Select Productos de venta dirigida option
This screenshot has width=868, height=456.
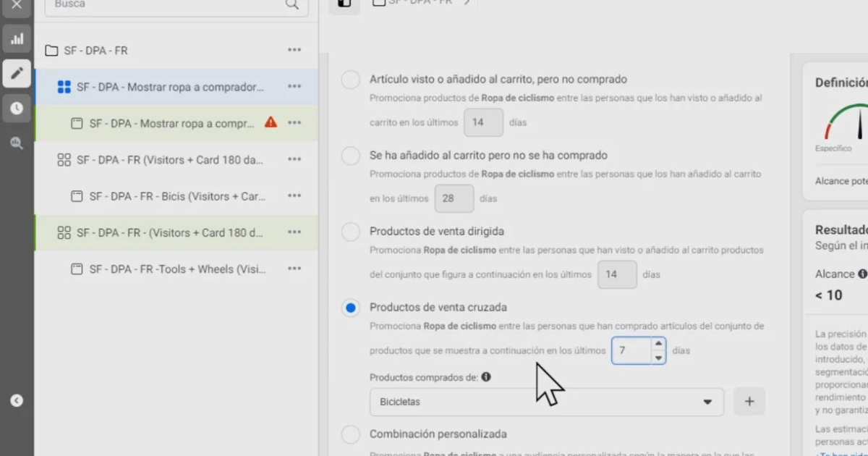[351, 232]
